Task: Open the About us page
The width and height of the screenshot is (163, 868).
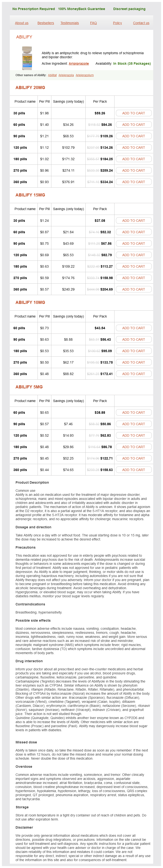Action: click(22, 23)
